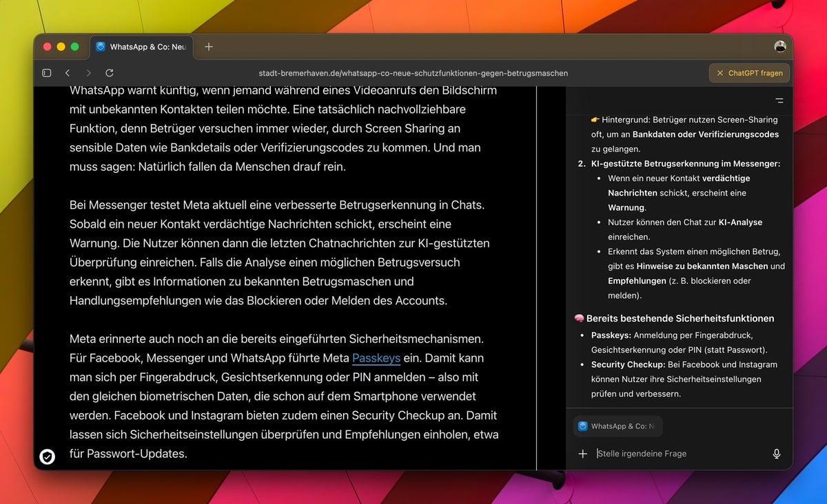Open the user profile avatar

pos(780,47)
